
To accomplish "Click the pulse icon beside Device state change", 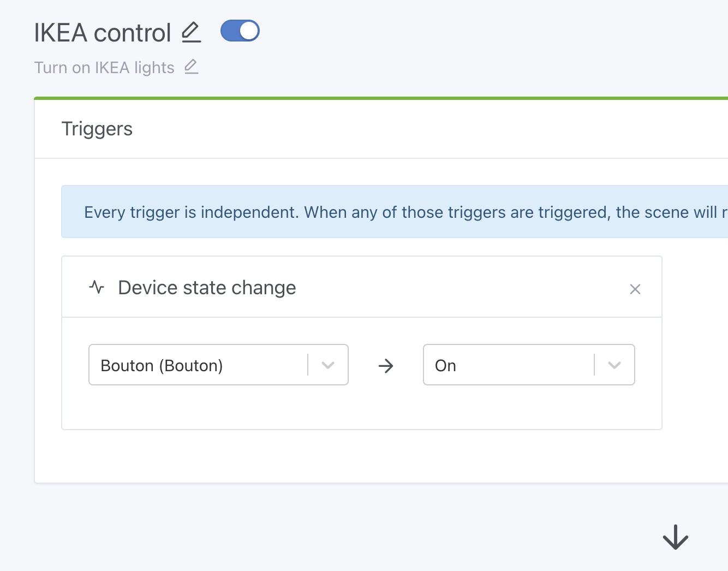I will 97,287.
